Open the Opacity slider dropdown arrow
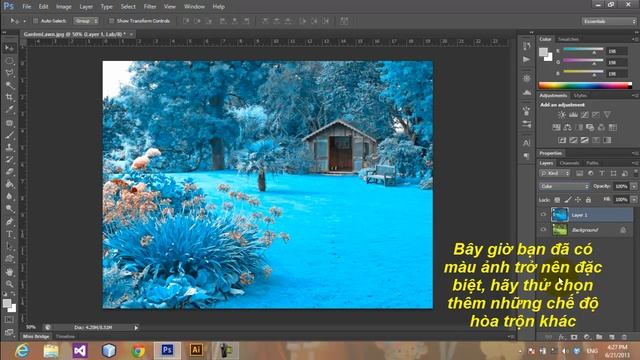 (x=634, y=187)
